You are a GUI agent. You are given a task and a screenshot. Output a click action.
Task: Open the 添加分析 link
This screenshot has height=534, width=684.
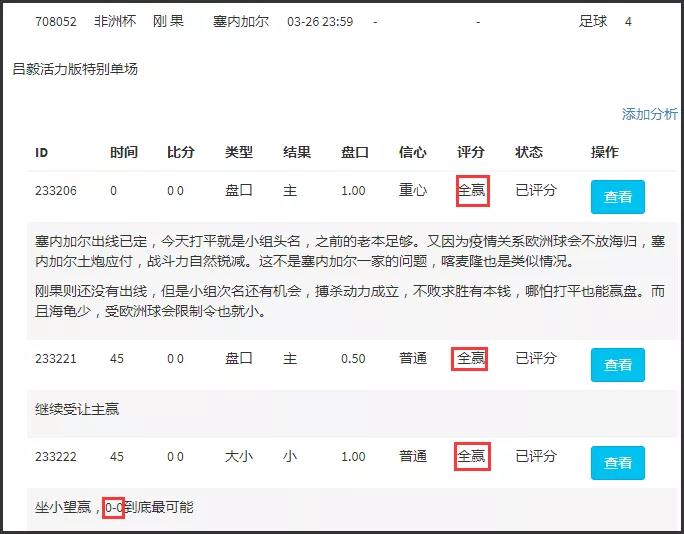coord(650,114)
